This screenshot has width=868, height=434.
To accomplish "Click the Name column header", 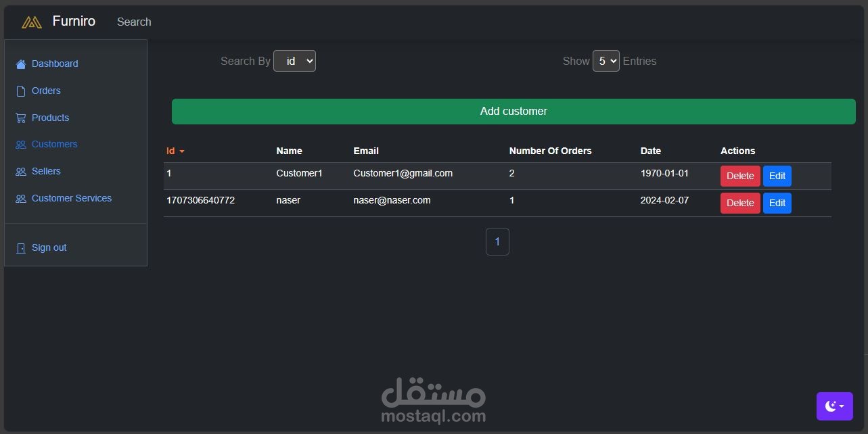I will (x=289, y=151).
